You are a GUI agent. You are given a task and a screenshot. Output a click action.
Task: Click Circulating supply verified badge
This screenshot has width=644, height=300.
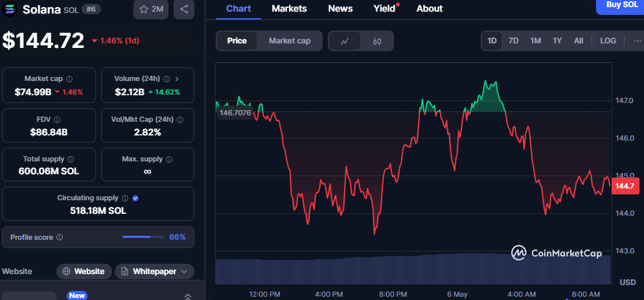pyautogui.click(x=136, y=198)
